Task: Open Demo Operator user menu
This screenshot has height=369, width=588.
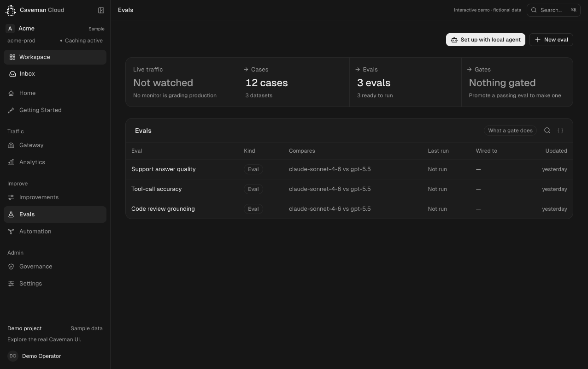Action: (55, 356)
